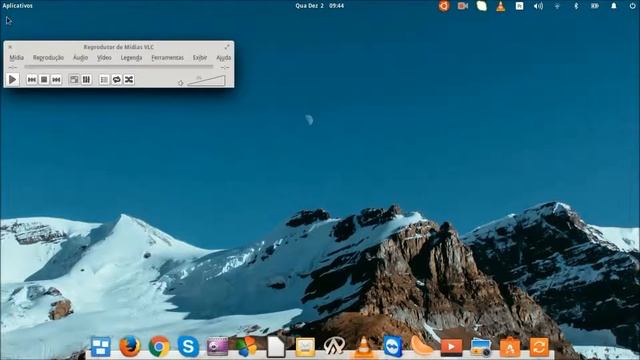Click the VLC cone tray icon
This screenshot has height=360, width=640.
point(500,6)
